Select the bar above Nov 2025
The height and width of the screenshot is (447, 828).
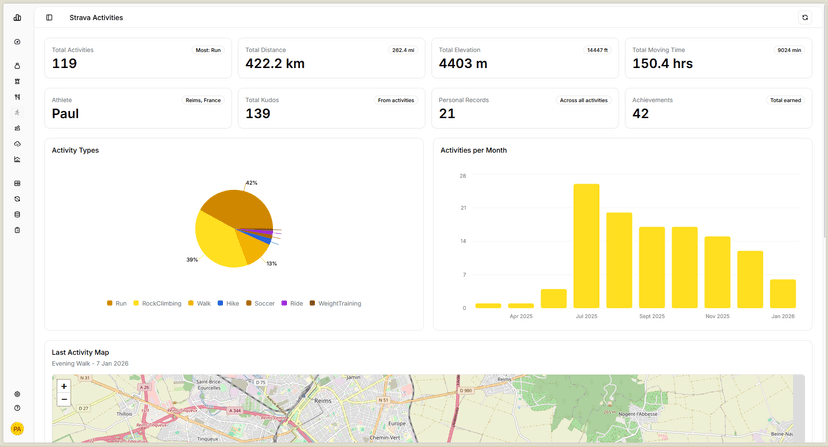coord(717,272)
